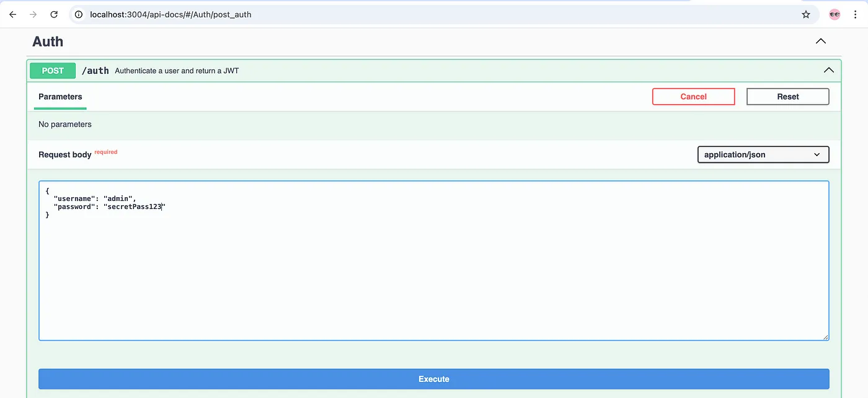
Task: Click the Auth section heading
Action: point(48,42)
